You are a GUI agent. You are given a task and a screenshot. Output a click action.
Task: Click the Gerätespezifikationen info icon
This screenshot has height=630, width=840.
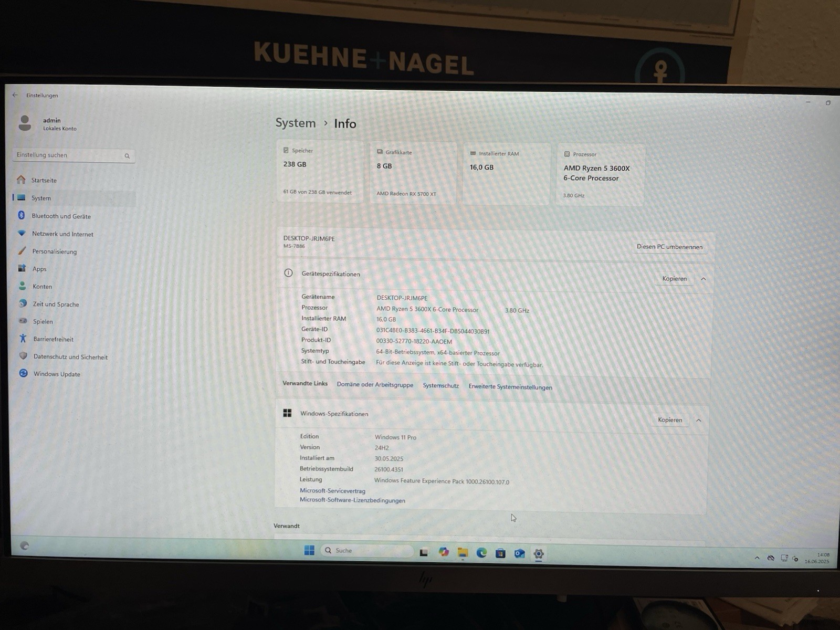pyautogui.click(x=288, y=273)
